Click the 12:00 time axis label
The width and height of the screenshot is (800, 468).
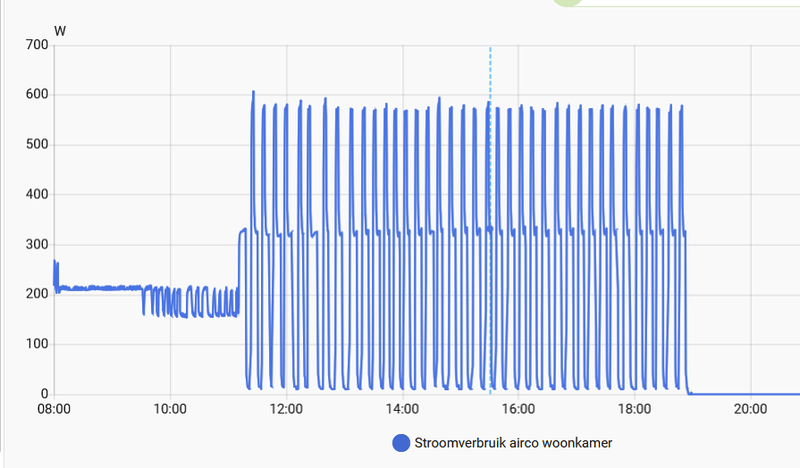(286, 409)
